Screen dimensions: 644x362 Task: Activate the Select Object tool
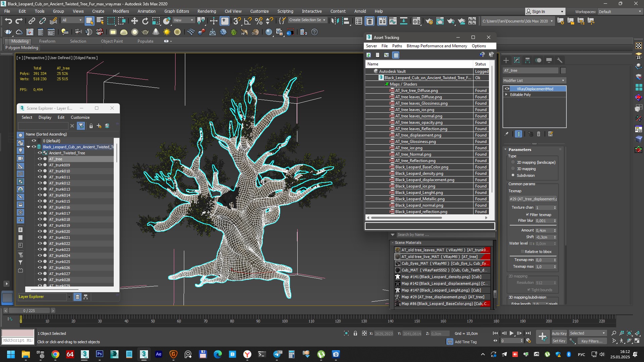(x=89, y=21)
